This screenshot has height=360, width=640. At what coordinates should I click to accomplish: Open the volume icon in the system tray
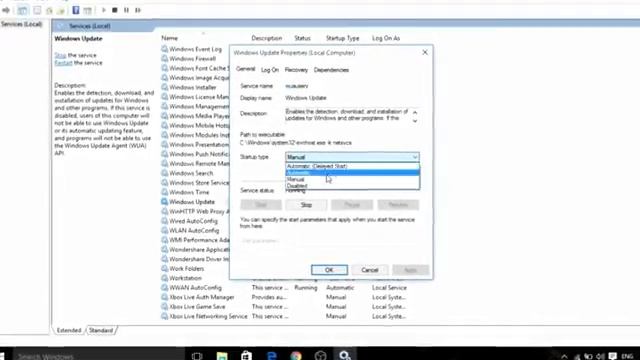coord(600,356)
